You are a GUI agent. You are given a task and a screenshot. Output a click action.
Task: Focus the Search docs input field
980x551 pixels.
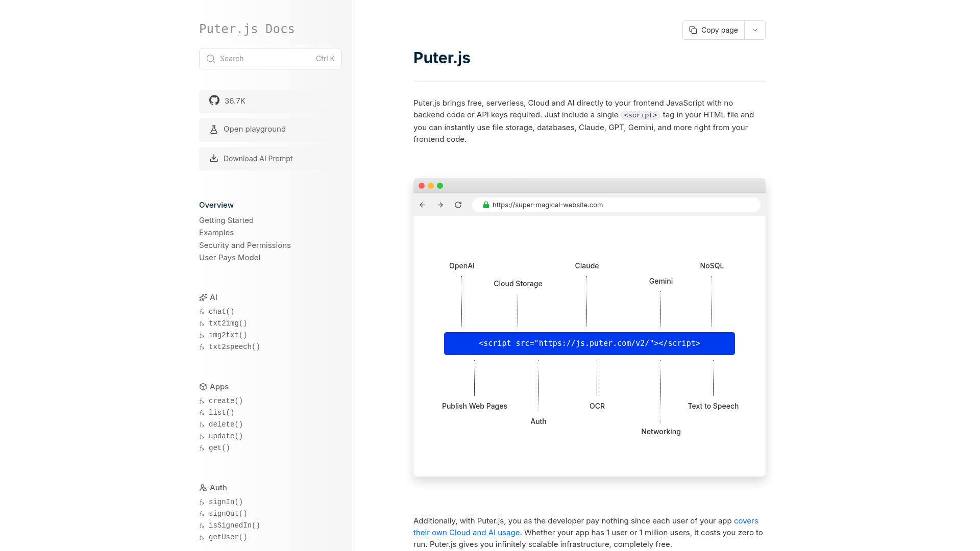265,59
